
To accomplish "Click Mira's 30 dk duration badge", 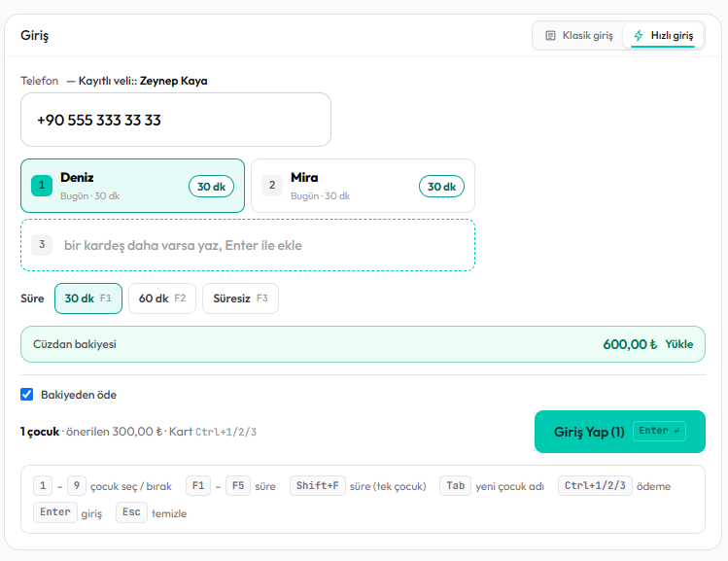I will pyautogui.click(x=441, y=187).
